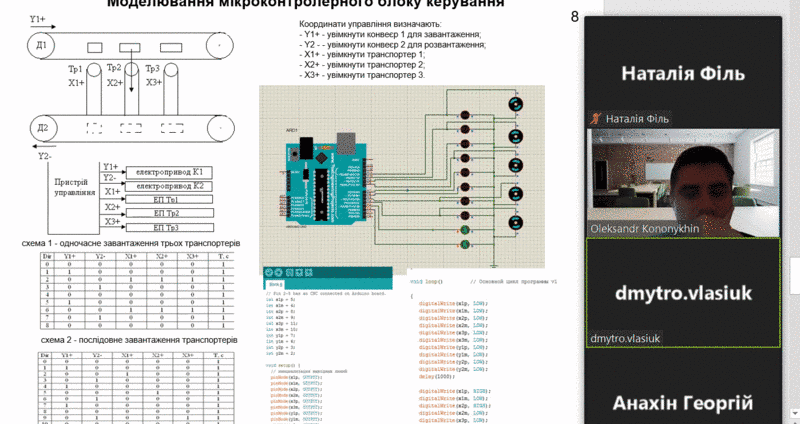Click the Координати управління визначають heading
The width and height of the screenshot is (800, 424).
[370, 24]
